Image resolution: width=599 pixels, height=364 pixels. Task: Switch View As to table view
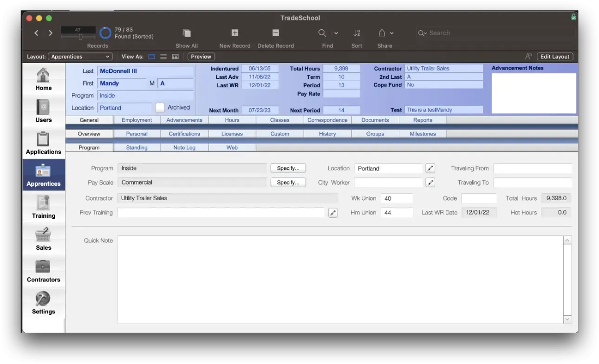click(174, 56)
